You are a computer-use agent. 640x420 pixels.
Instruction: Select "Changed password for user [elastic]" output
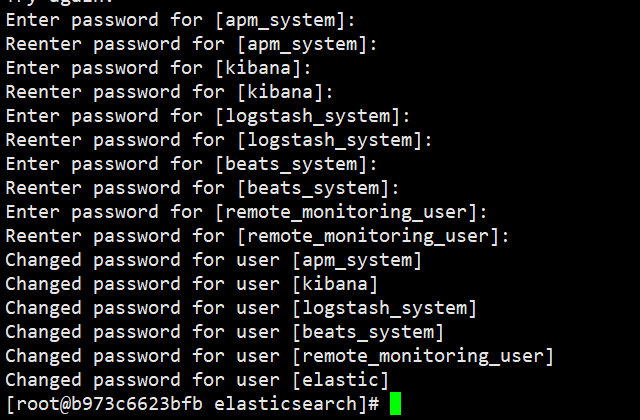[197, 380]
